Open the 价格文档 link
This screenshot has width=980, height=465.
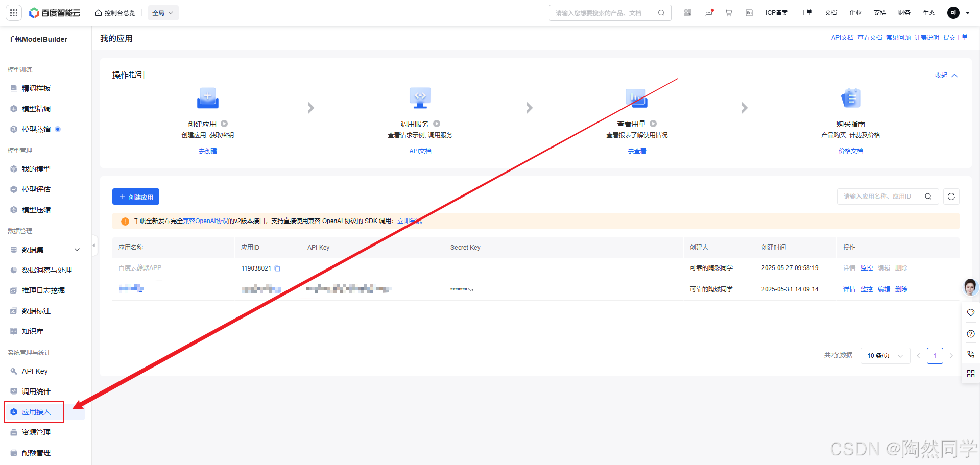pyautogui.click(x=851, y=151)
